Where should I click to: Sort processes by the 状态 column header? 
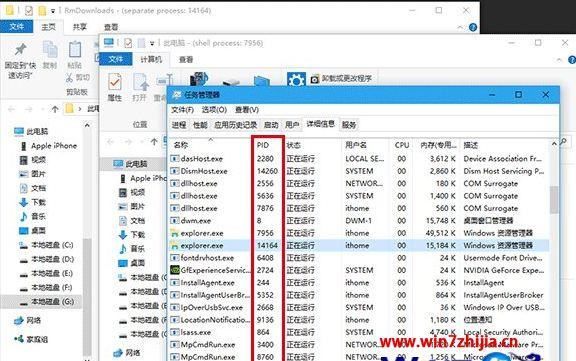[294, 145]
